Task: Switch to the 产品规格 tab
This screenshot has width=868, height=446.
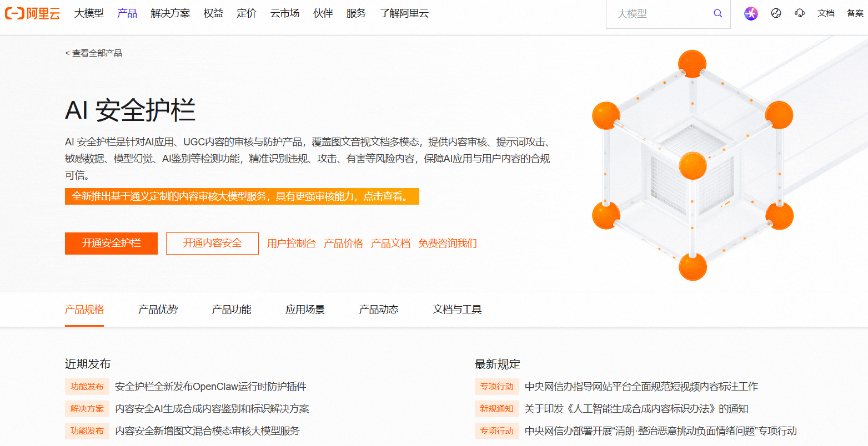Action: click(84, 310)
